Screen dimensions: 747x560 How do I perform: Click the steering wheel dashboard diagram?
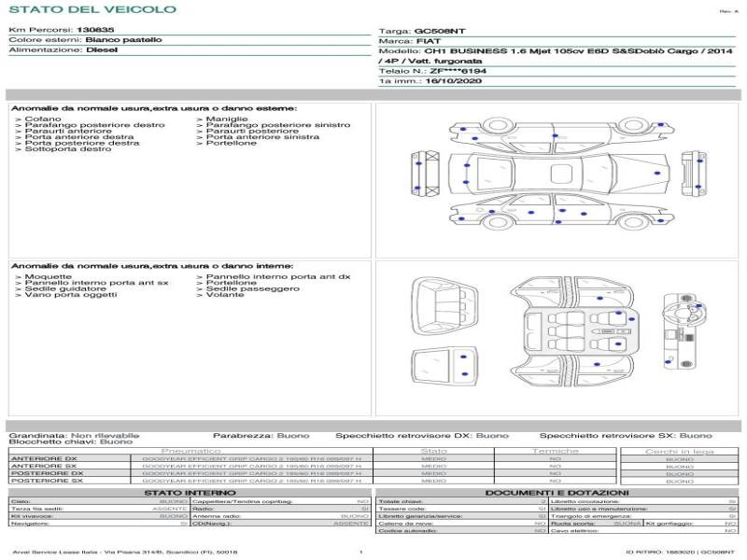684,331
